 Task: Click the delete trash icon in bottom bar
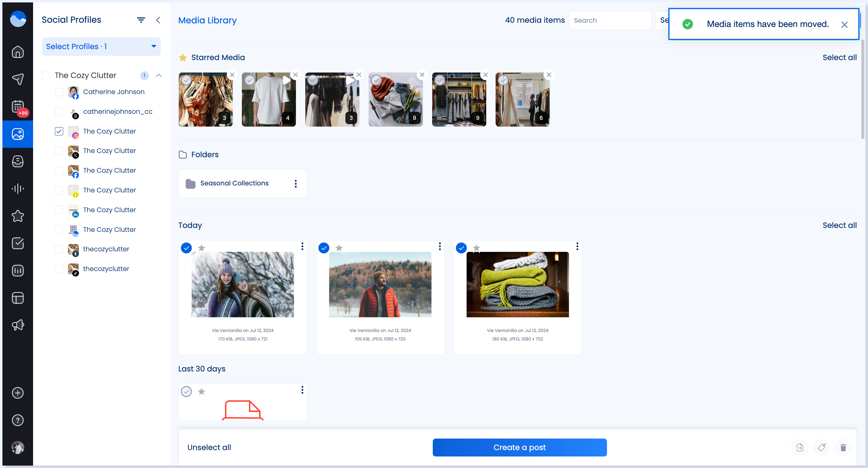843,447
